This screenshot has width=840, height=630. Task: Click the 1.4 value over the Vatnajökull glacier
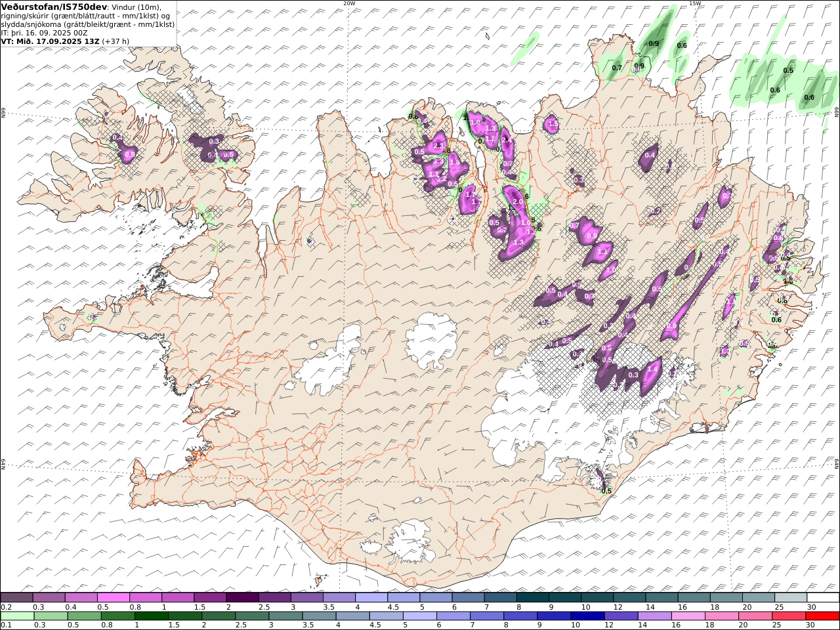point(652,369)
